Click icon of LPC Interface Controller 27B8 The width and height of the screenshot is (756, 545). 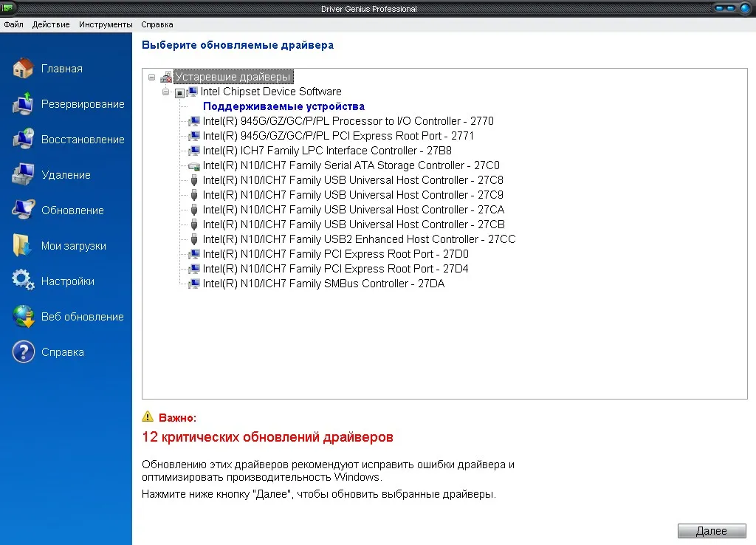[x=194, y=151]
